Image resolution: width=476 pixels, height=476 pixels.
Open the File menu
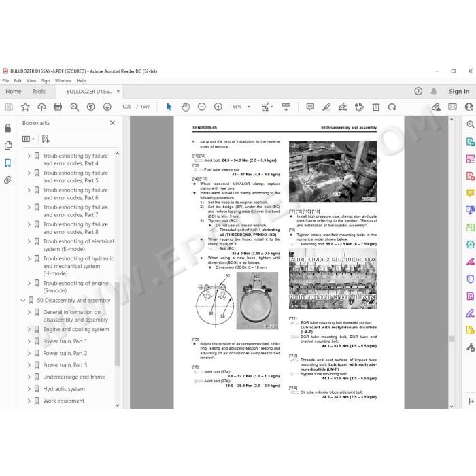(5, 81)
